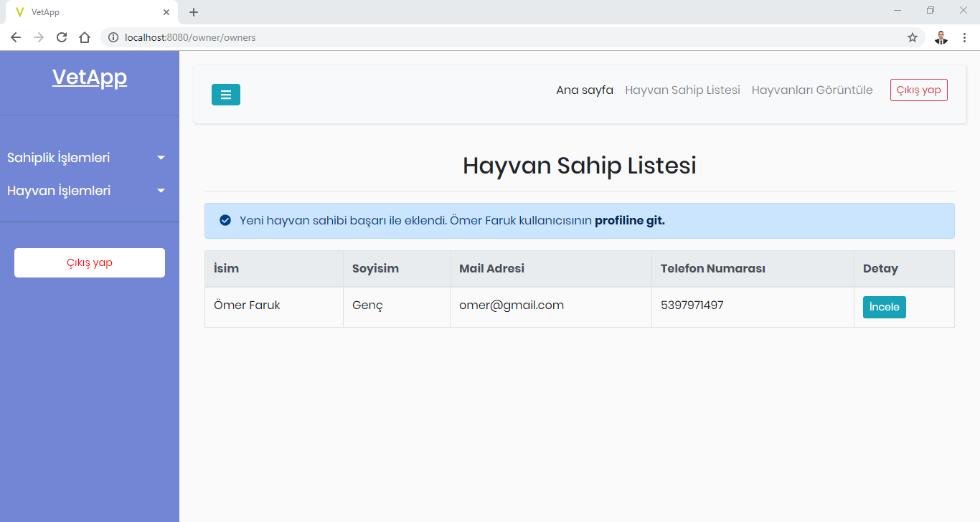Open Hayvanları Görüntüle nav link
The width and height of the screenshot is (980, 522).
tap(811, 90)
